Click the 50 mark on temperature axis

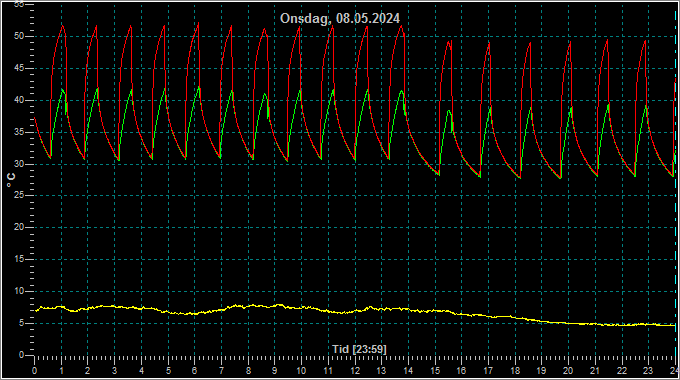pyautogui.click(x=19, y=36)
